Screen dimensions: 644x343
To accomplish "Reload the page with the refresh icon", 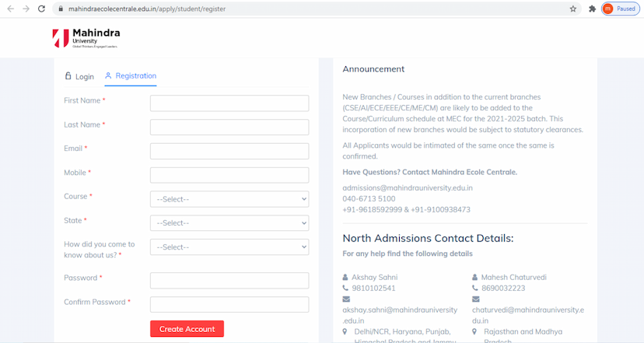I will tap(42, 9).
